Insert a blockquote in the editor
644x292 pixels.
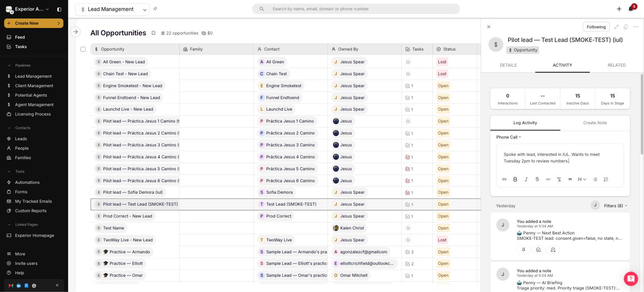click(x=570, y=179)
